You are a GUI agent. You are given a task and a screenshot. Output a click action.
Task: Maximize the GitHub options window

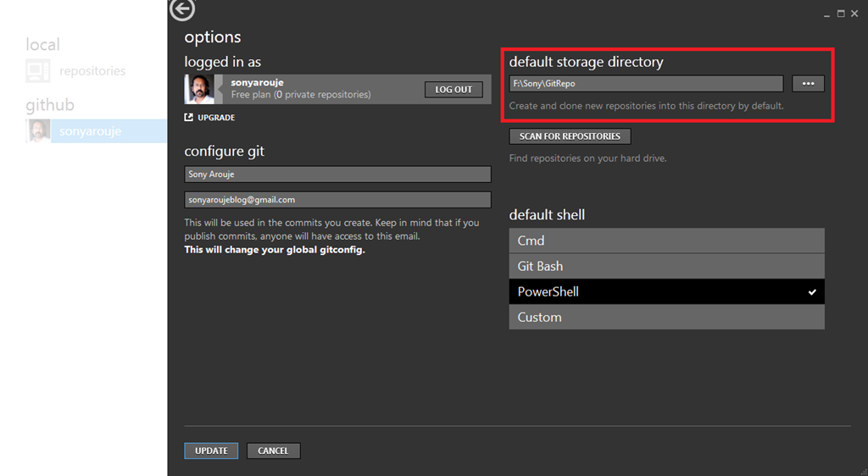841,14
